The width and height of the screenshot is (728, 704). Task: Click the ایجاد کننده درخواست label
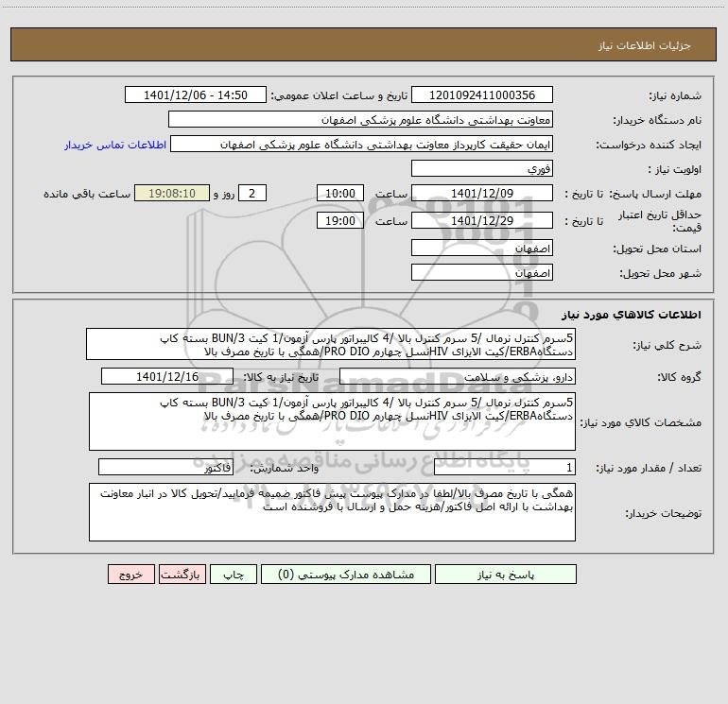pyautogui.click(x=649, y=146)
